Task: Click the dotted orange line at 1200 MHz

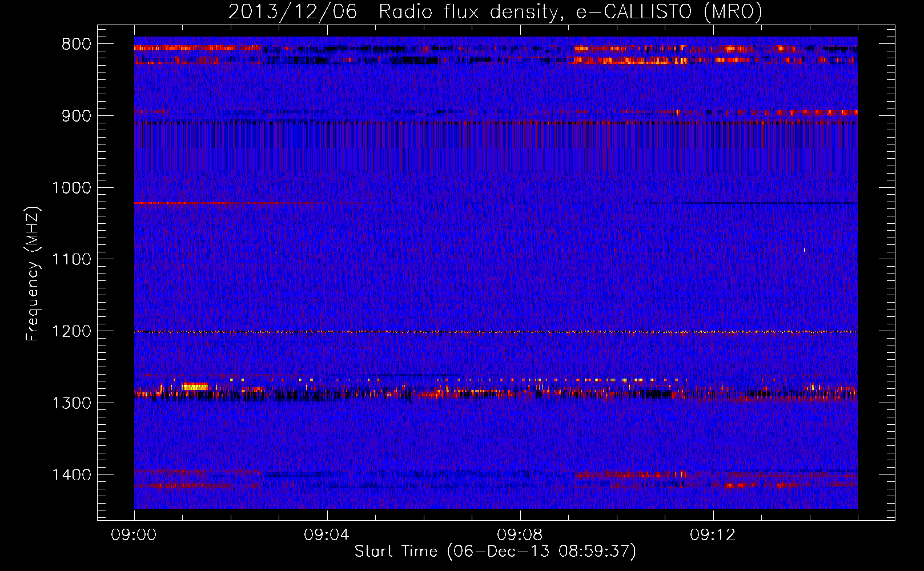Action: coord(496,332)
